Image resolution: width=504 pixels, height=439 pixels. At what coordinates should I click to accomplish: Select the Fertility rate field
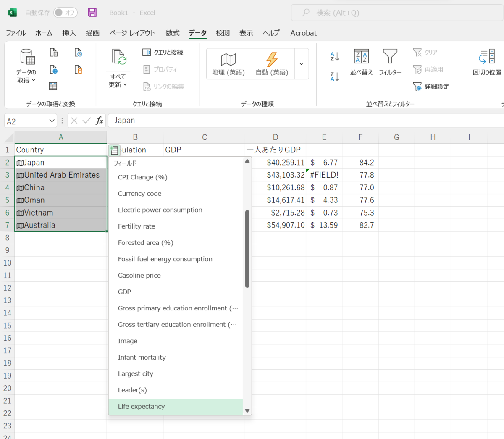[176, 226]
